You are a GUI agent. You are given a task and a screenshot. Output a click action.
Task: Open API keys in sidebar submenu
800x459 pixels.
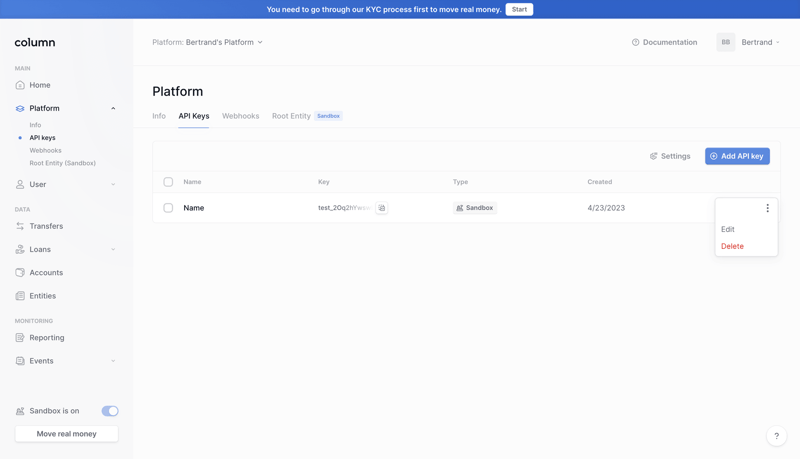[42, 138]
